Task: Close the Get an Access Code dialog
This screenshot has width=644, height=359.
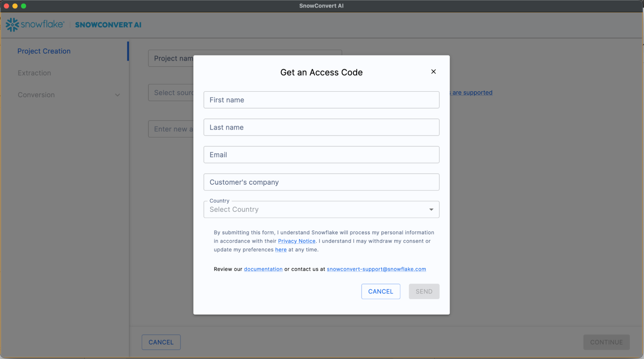Action: tap(433, 72)
